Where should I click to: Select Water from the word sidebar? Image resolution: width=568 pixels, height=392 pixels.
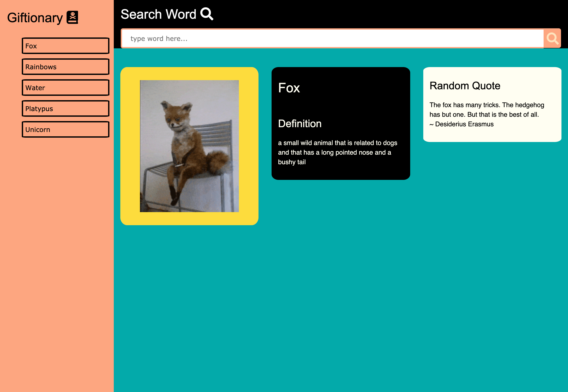65,88
